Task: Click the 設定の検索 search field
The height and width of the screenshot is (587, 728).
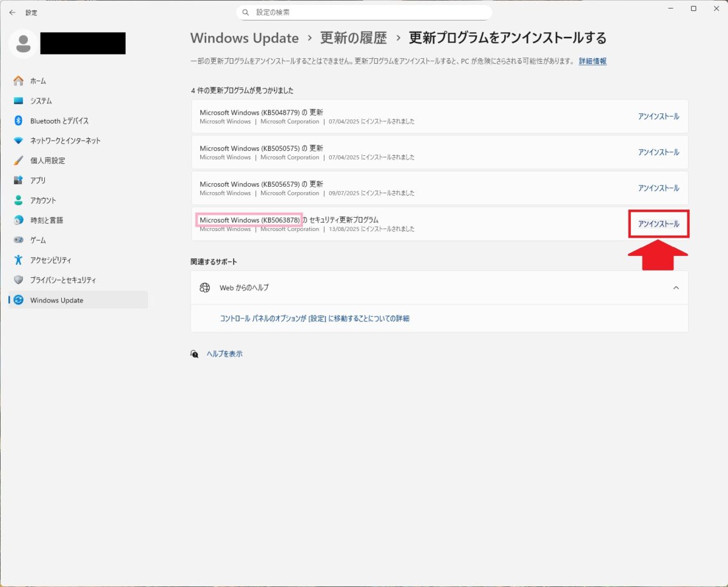Action: point(364,12)
